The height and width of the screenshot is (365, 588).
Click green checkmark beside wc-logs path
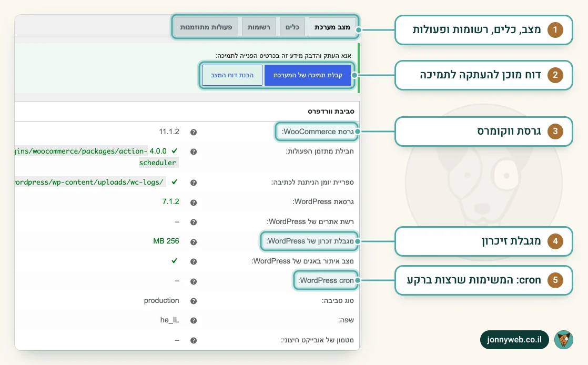pos(175,182)
